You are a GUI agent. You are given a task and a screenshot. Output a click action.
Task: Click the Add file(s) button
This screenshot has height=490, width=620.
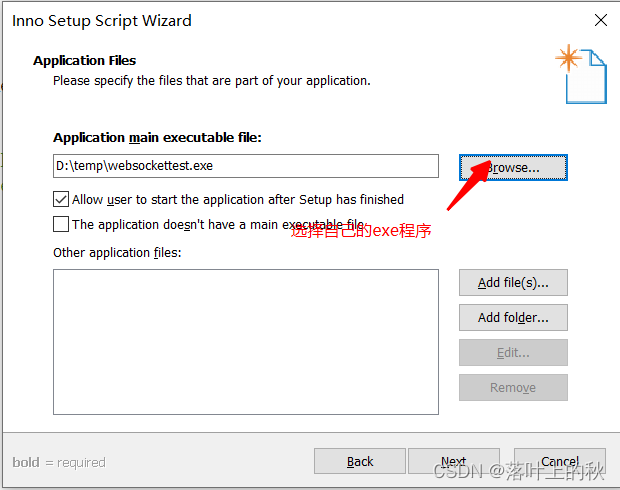[513, 283]
